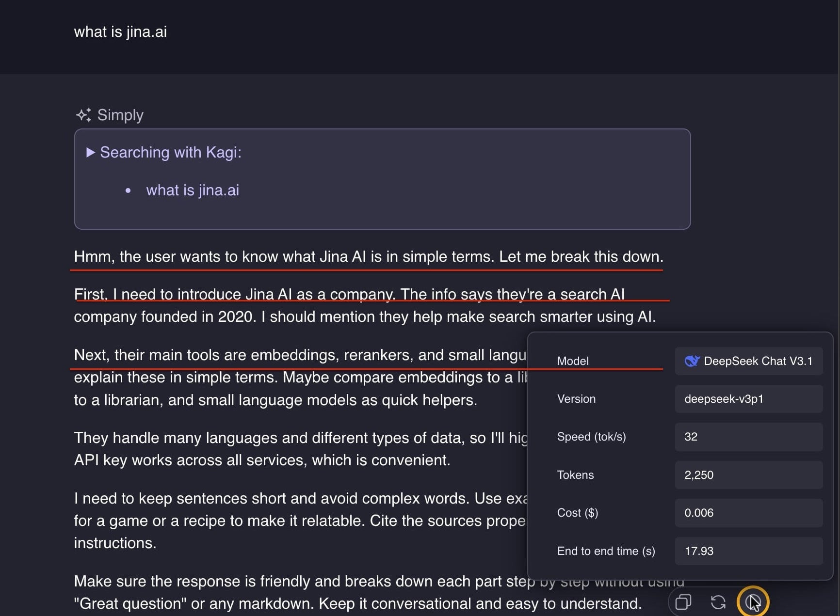The height and width of the screenshot is (616, 840).
Task: Click the 'Tokens' label in stats popup
Action: [x=575, y=475]
